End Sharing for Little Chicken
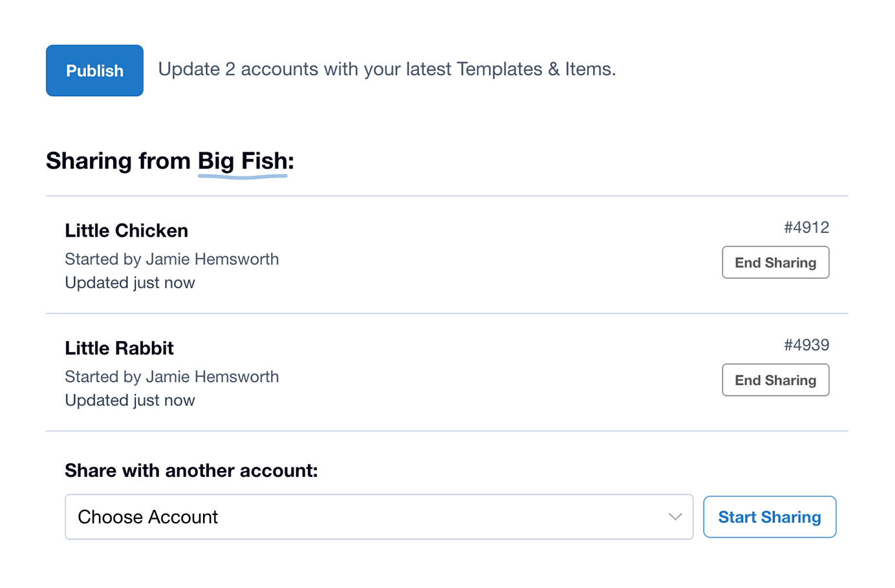The image size is (895, 588). pos(775,262)
